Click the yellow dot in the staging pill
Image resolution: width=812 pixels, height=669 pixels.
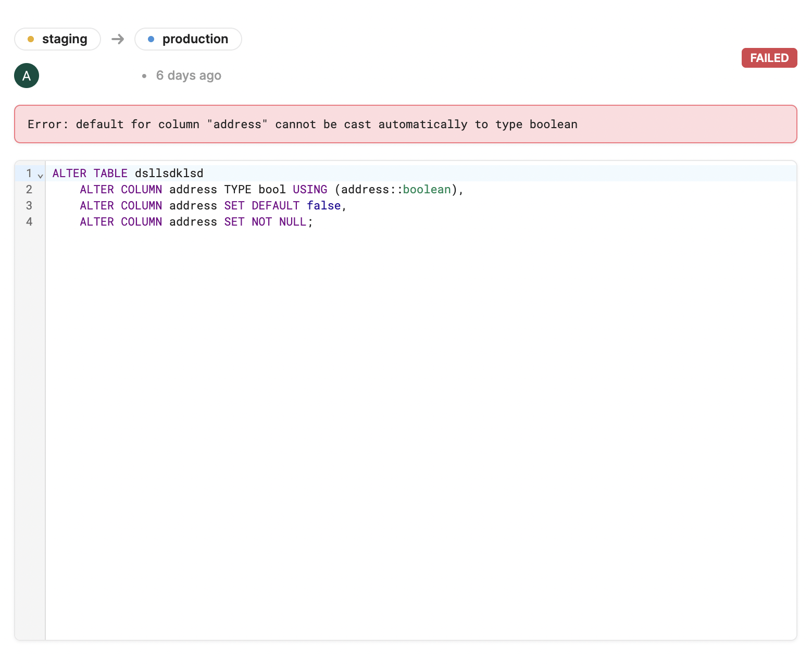(x=31, y=39)
